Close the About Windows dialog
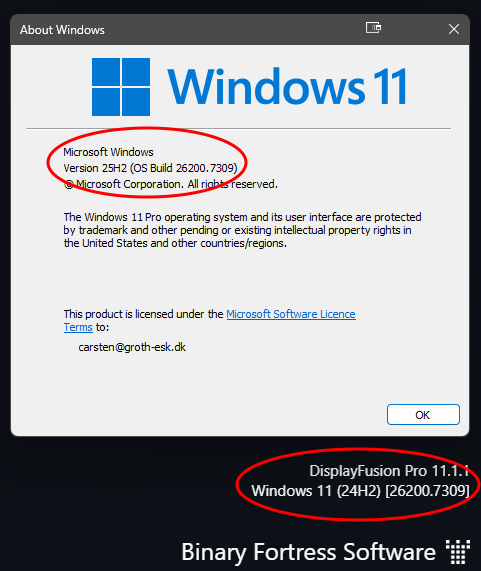The height and width of the screenshot is (571, 481). pyautogui.click(x=454, y=29)
